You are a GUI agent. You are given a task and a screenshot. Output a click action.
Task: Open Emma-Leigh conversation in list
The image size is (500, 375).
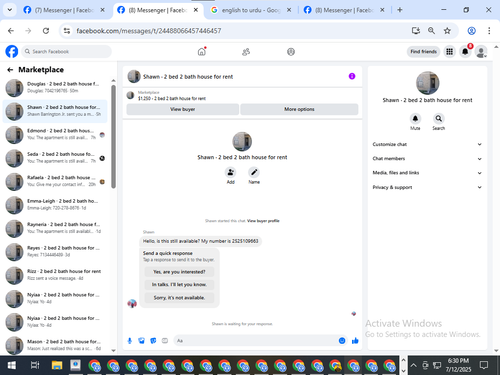[x=55, y=205]
